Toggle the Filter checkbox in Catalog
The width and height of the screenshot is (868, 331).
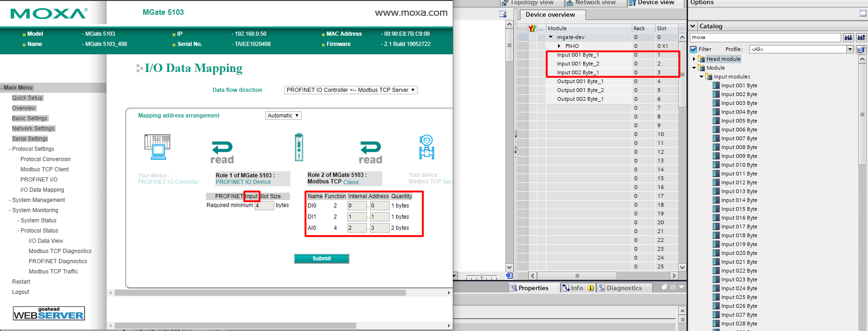(694, 49)
